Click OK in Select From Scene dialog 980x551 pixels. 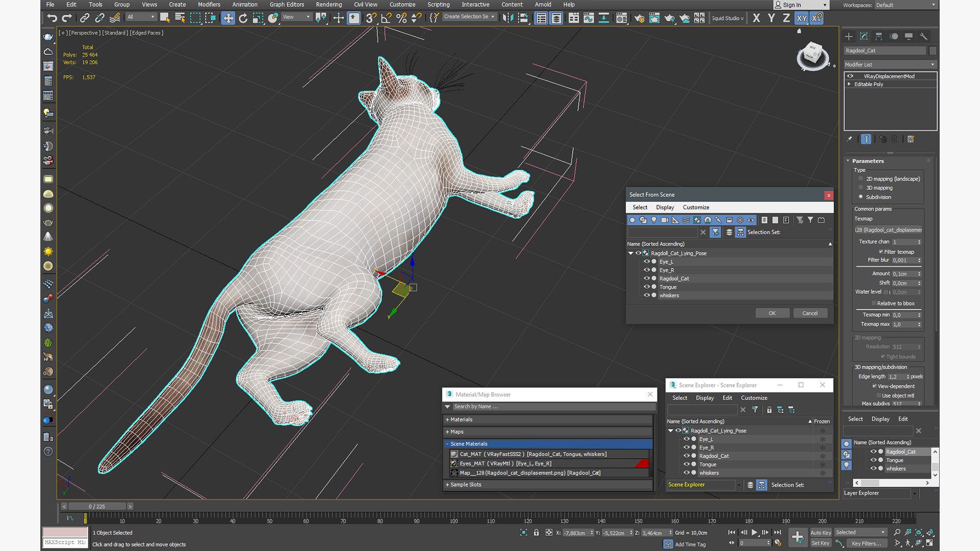coord(772,313)
